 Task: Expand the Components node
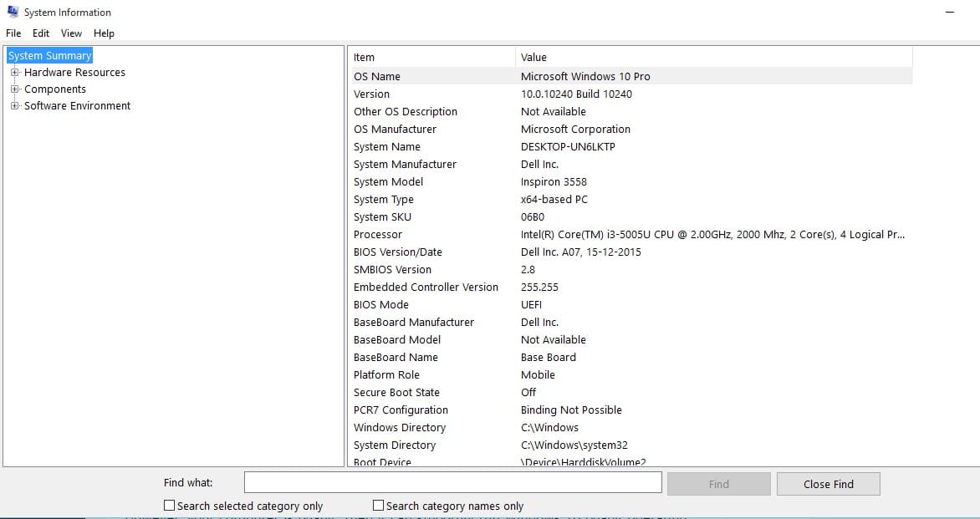tap(15, 89)
